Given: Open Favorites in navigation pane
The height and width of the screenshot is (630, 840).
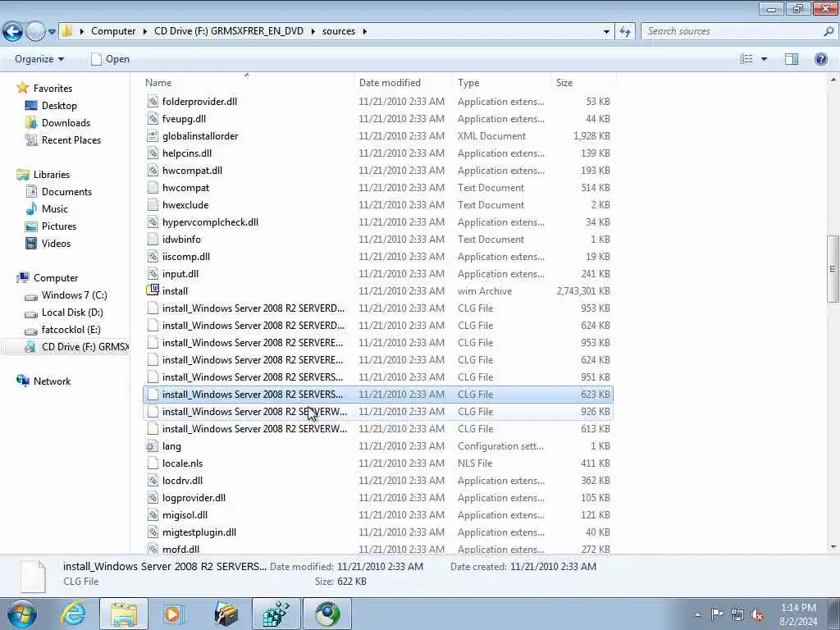Looking at the screenshot, I should 52,89.
